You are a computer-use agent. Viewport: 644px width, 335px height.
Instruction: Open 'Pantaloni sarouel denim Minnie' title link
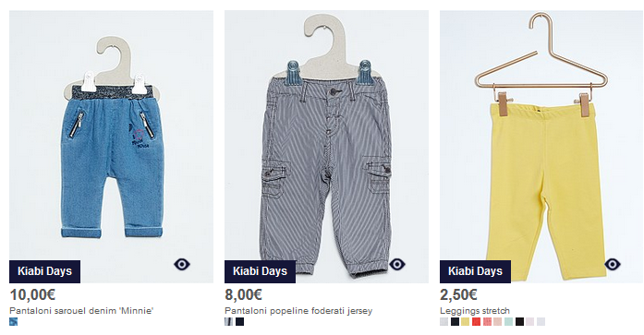(x=81, y=311)
